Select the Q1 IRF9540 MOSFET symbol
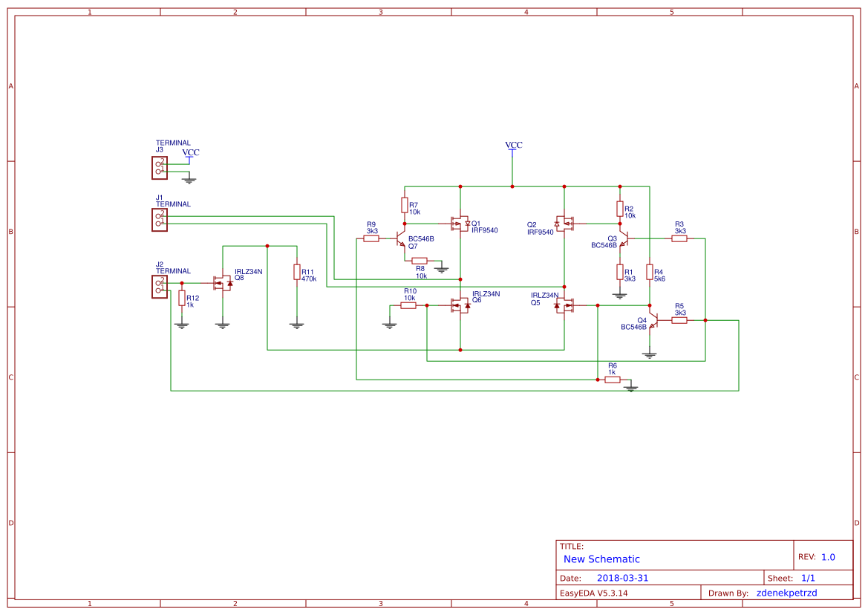 [x=459, y=223]
